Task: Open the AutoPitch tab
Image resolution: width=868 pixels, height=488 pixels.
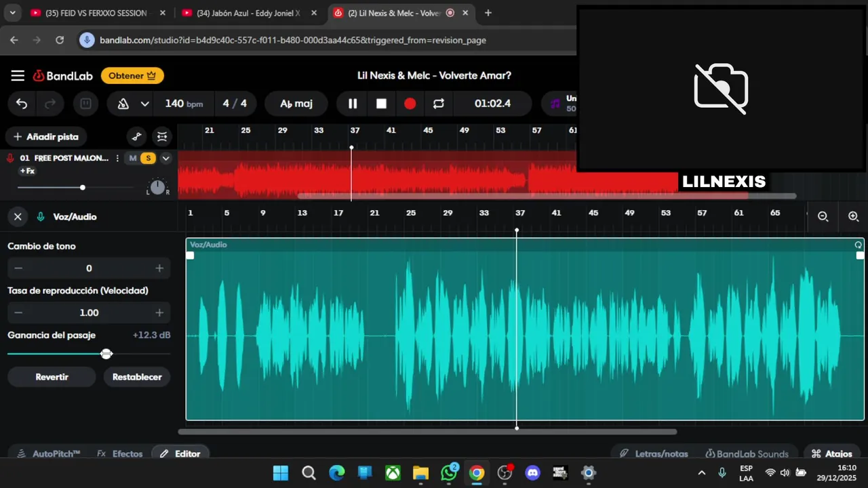Action: click(x=49, y=453)
